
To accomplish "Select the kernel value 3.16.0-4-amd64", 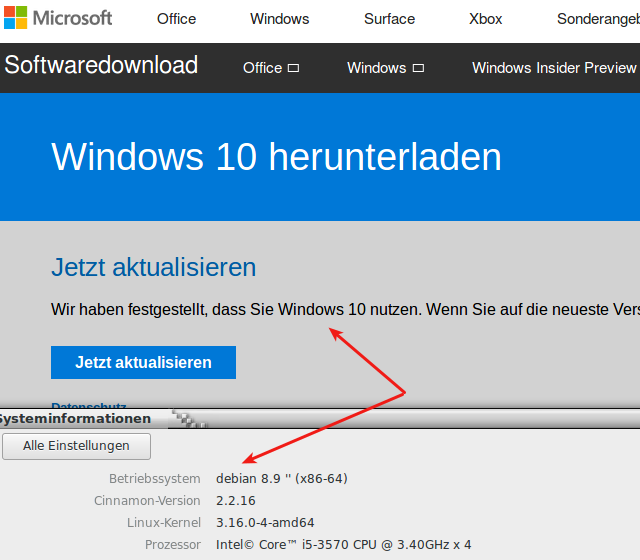I will click(265, 522).
